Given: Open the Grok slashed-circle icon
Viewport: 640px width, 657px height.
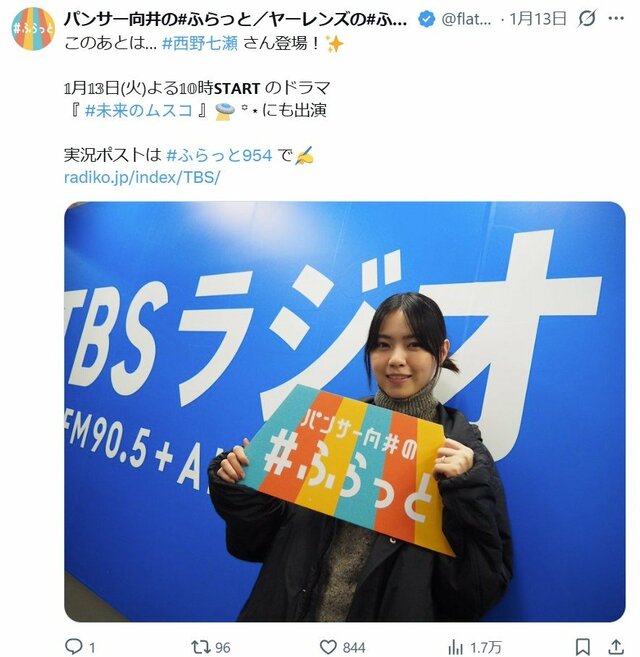Looking at the screenshot, I should click(x=586, y=18).
